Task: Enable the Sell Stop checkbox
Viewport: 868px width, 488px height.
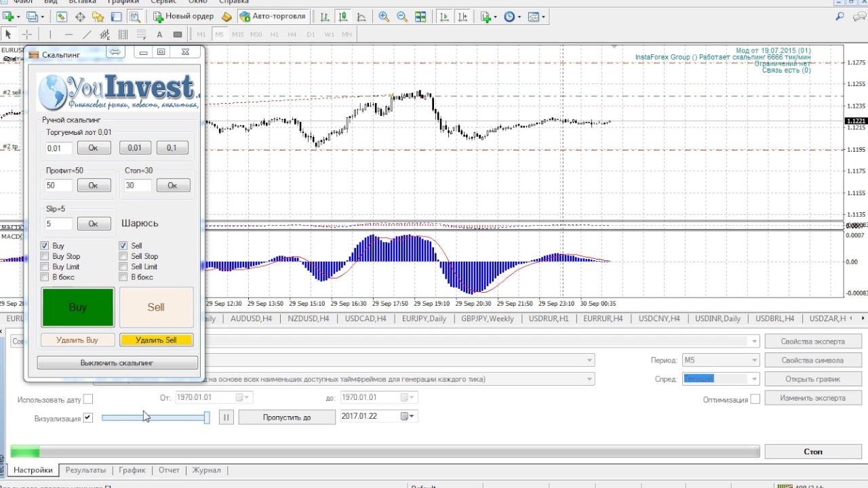Action: tap(123, 256)
